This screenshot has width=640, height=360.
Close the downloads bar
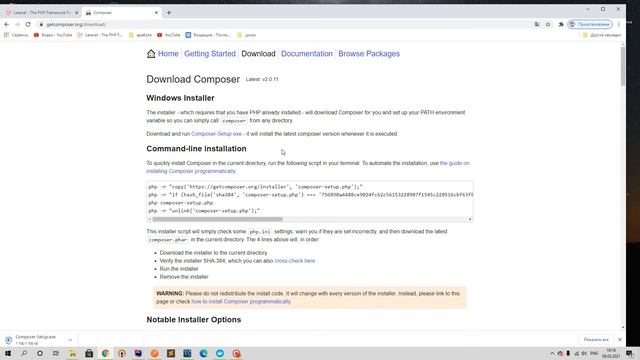pyautogui.click(x=620, y=340)
